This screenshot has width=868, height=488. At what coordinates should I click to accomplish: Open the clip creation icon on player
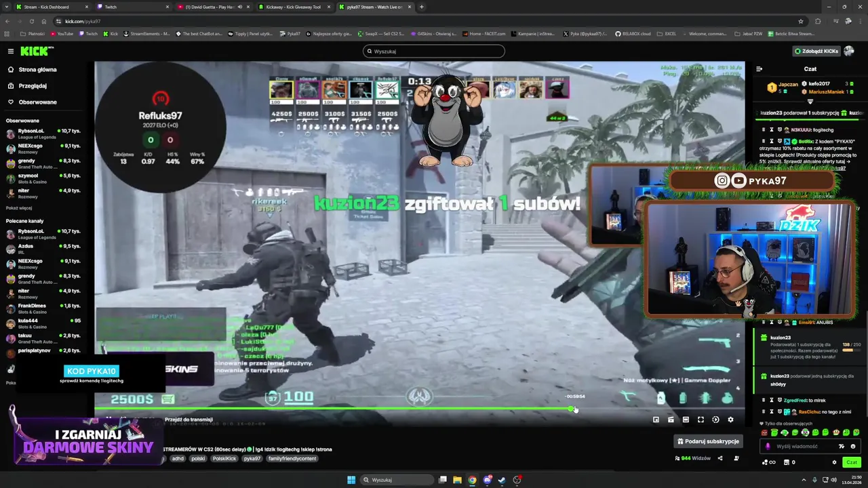[671, 420]
